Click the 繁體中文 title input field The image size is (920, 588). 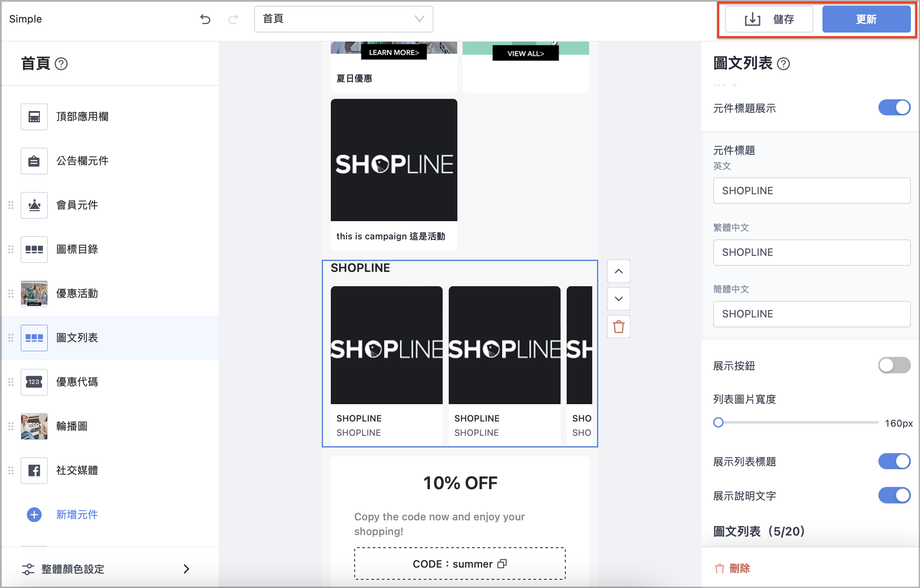[x=811, y=252]
